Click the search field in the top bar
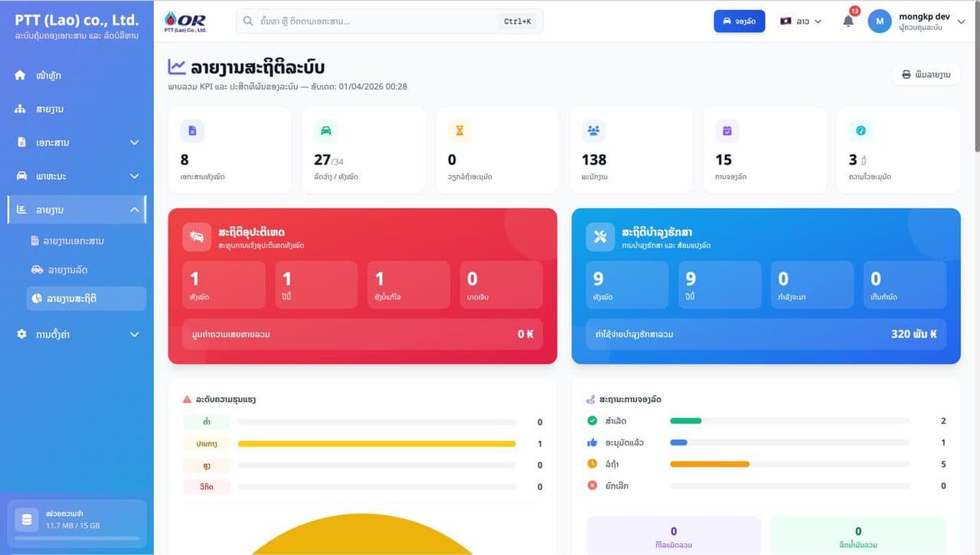Viewport: 980px width, 555px height. click(389, 21)
